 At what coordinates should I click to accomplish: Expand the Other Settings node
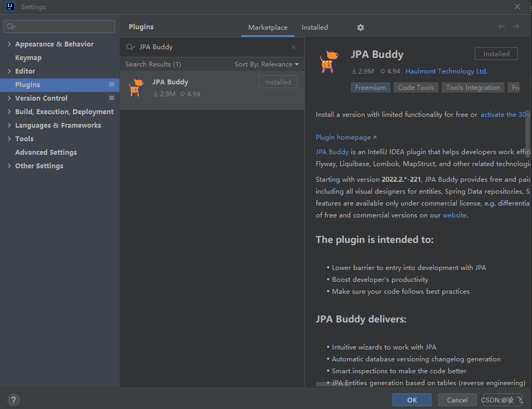tap(9, 166)
